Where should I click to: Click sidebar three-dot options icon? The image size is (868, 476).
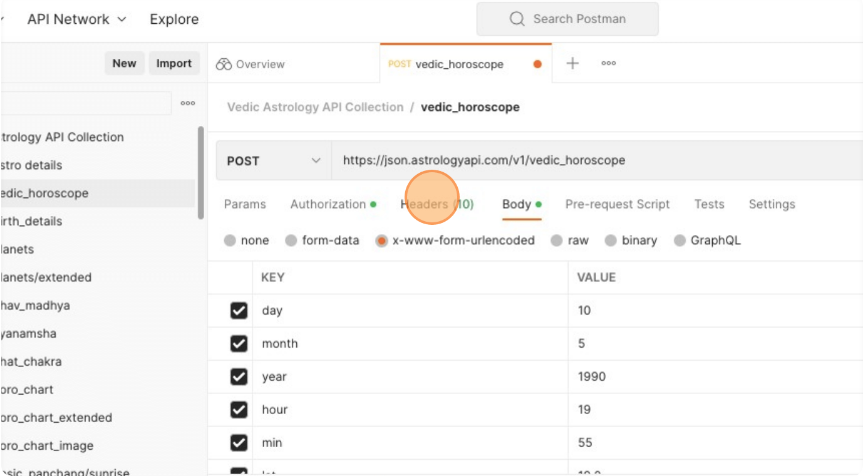tap(187, 103)
